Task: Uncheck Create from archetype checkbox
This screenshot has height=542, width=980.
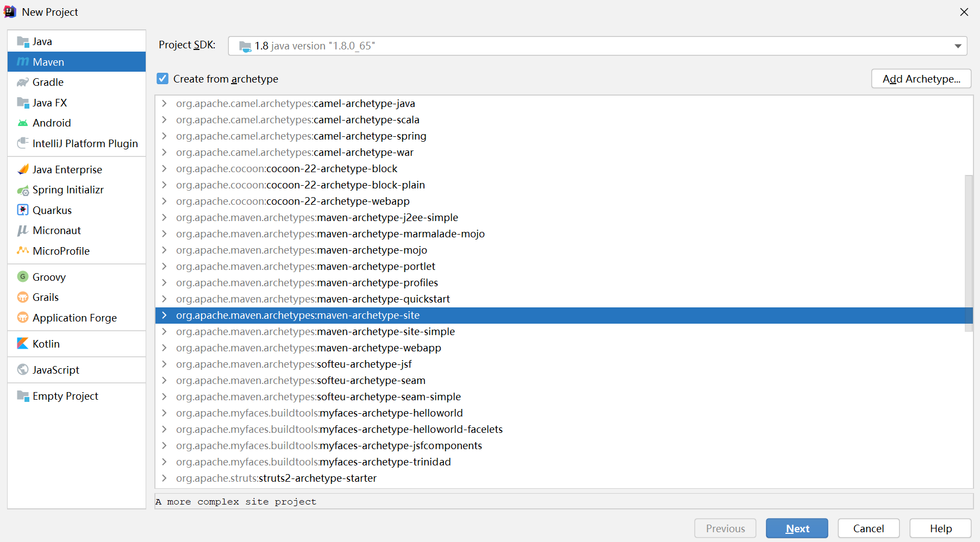Action: [163, 79]
